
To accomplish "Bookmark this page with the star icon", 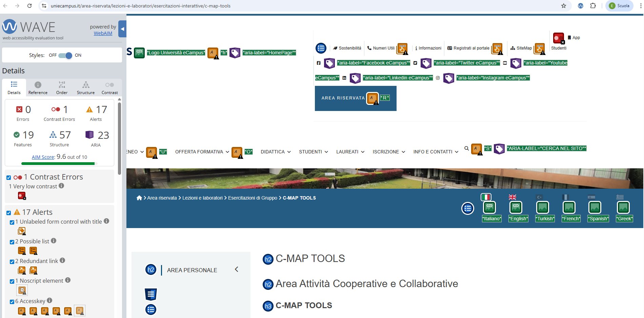I will [563, 6].
